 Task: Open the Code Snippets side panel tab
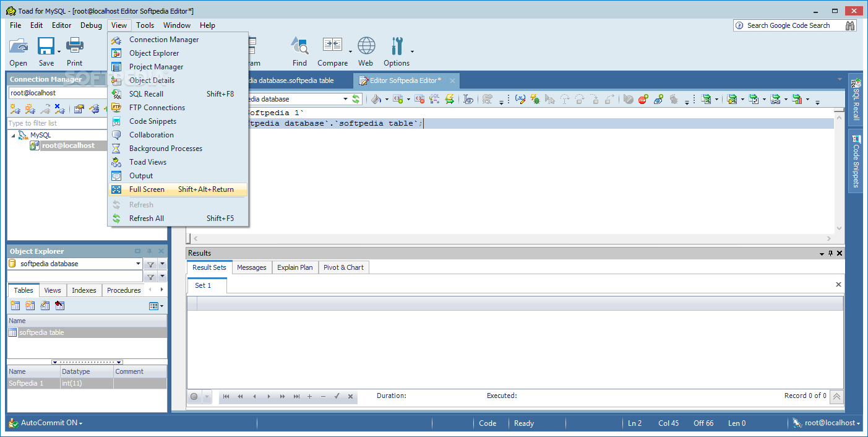tap(856, 162)
